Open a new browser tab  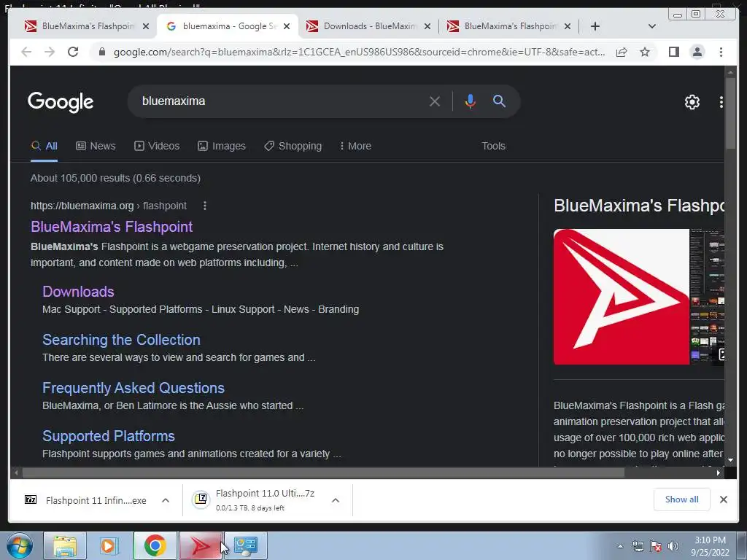(x=595, y=26)
